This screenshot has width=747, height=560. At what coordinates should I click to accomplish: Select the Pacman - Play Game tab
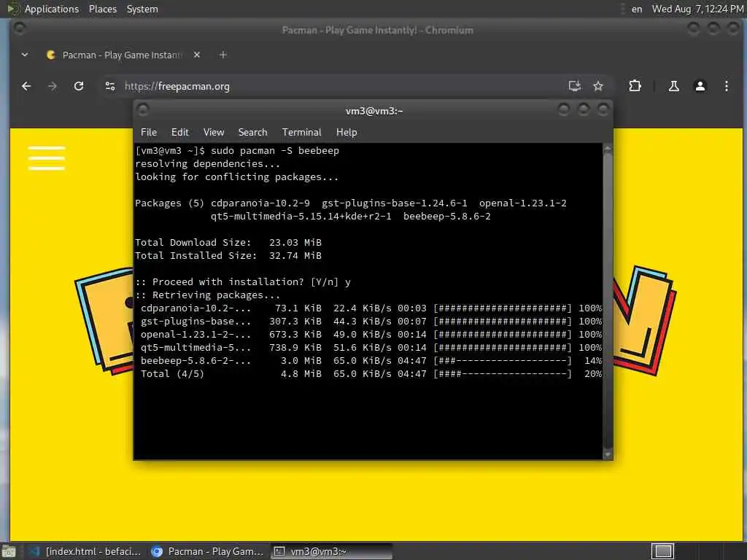coord(124,55)
